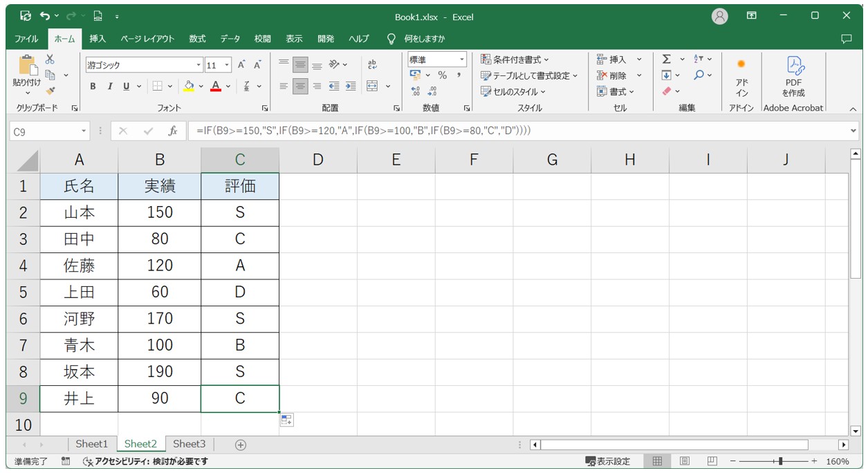Image resolution: width=868 pixels, height=473 pixels.
Task: Click the merge and center icon
Action: pyautogui.click(x=372, y=86)
